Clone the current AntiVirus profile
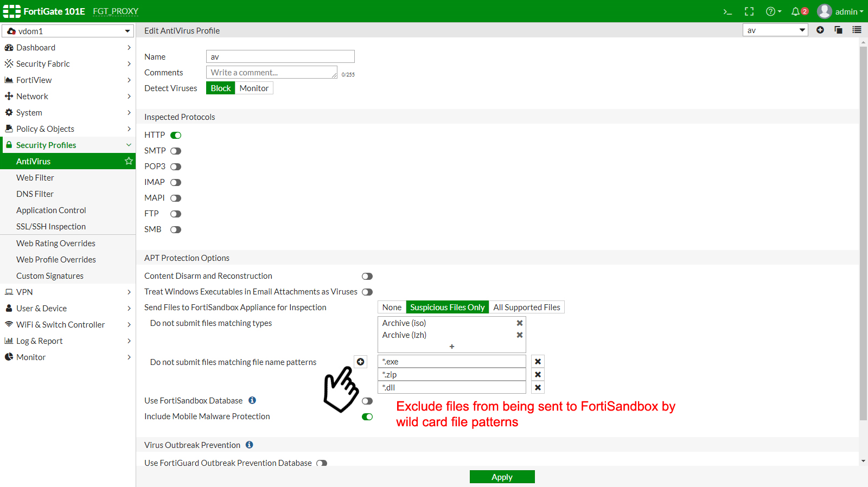This screenshot has height=487, width=868. point(838,30)
